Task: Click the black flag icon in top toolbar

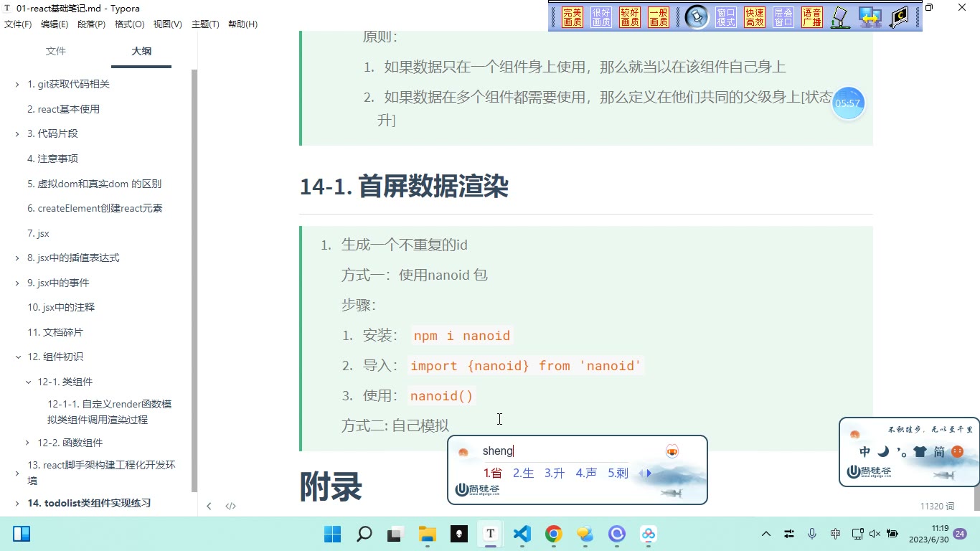Action: point(900,17)
